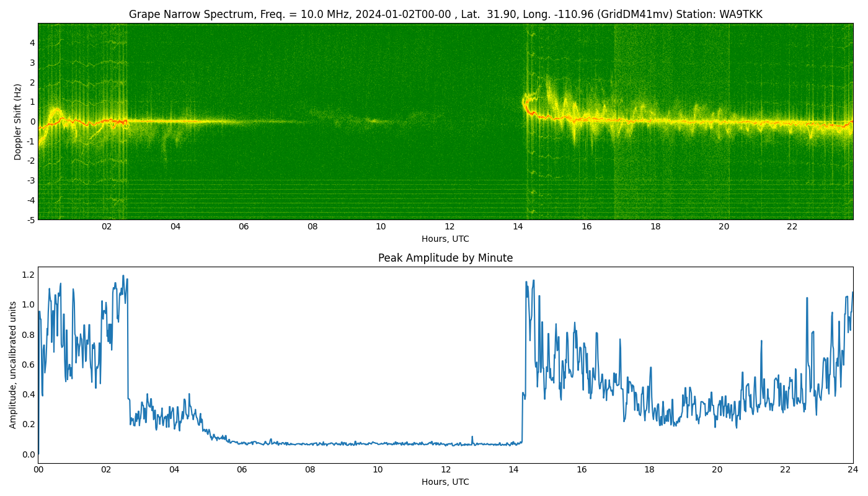The width and height of the screenshot is (868, 496).
Task: Click the red Doppler trace onset near hour 14
Action: pyautogui.click(x=525, y=106)
